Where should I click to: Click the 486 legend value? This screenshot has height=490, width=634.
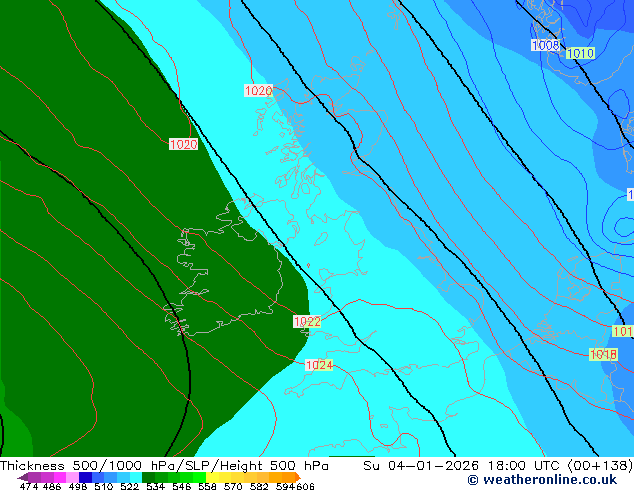pyautogui.click(x=52, y=486)
